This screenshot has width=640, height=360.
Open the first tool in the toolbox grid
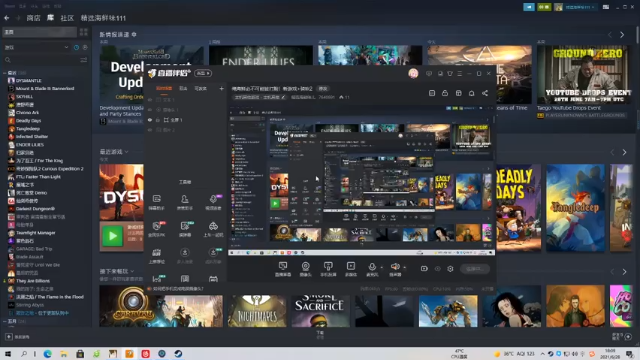(157, 202)
